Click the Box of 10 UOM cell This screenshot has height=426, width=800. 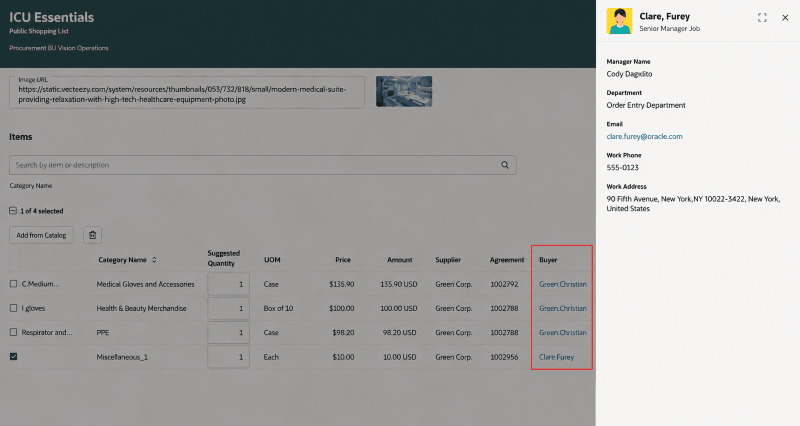[x=278, y=308]
